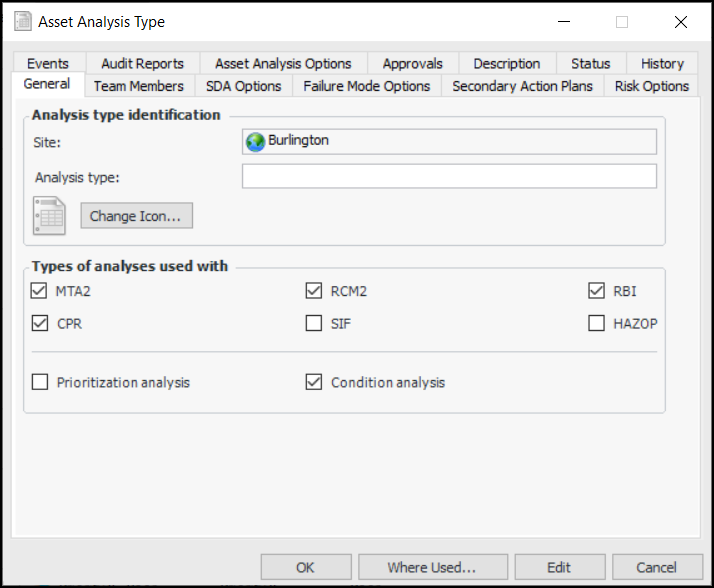Untick the RBI checkbox

pyautogui.click(x=597, y=292)
